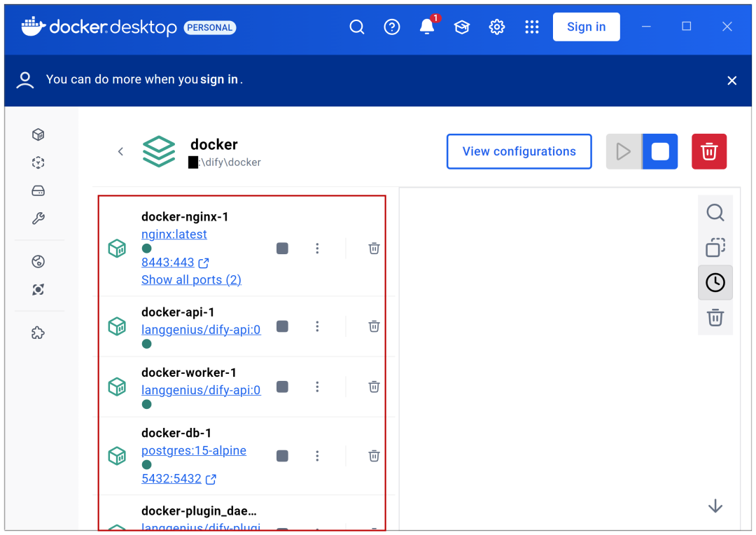
Task: Click the docker stack layers icon
Action: point(159,151)
